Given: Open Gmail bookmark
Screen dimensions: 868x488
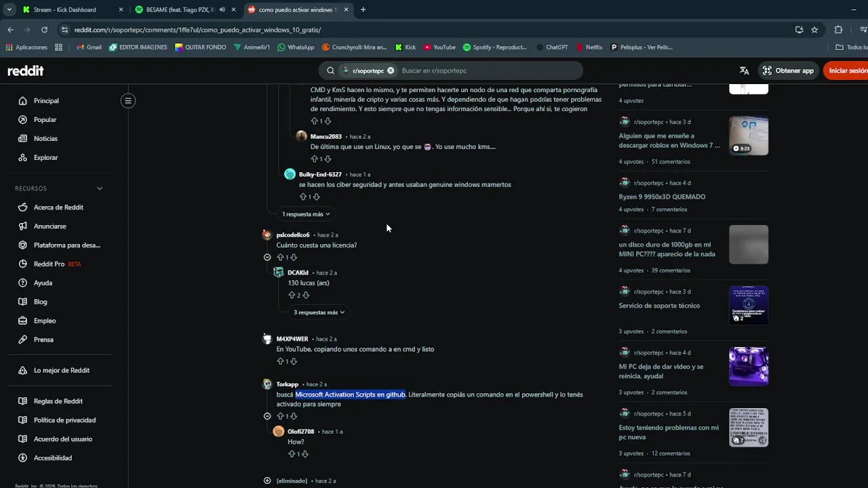Looking at the screenshot, I should [89, 47].
